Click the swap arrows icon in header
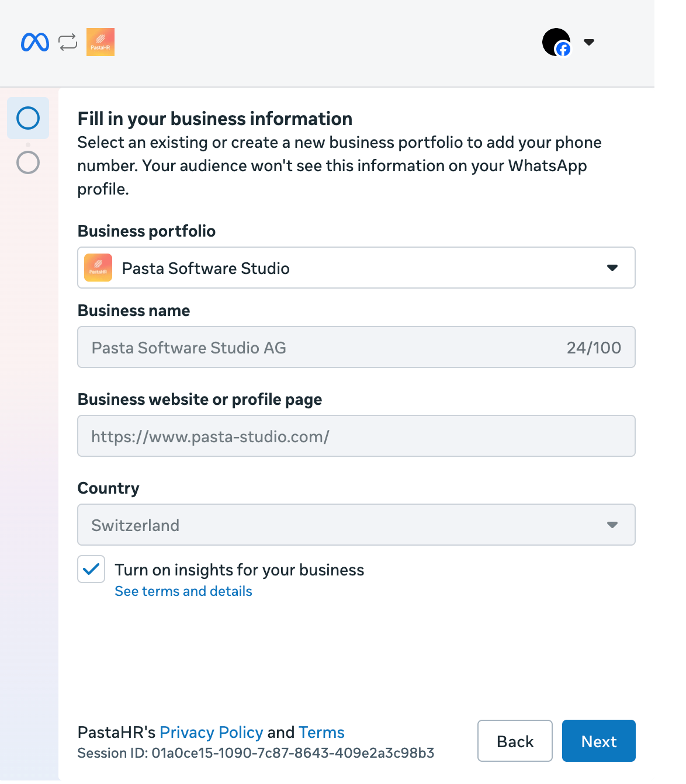This screenshot has height=784, width=686. pyautogui.click(x=68, y=42)
